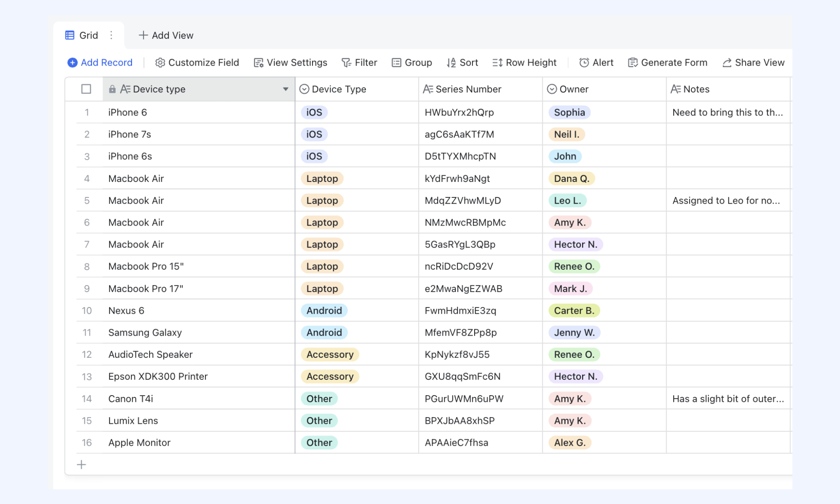Click the lock icon in Device type header
The width and height of the screenshot is (840, 504).
pyautogui.click(x=112, y=89)
